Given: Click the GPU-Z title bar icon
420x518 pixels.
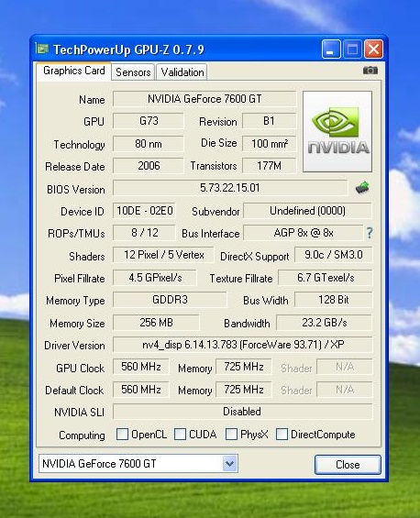Looking at the screenshot, I should [x=42, y=50].
